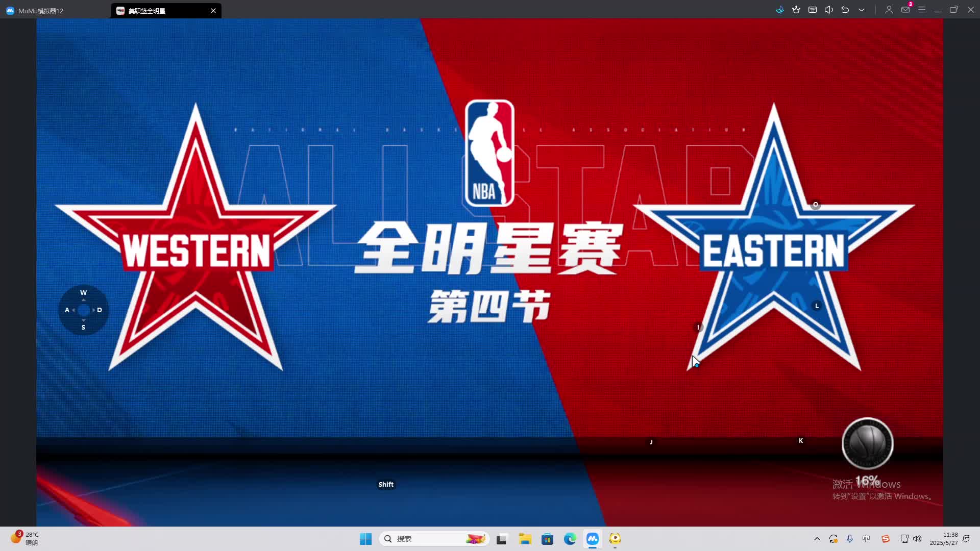
Task: Expand the system tray hidden icons chevron
Action: pos(817,539)
